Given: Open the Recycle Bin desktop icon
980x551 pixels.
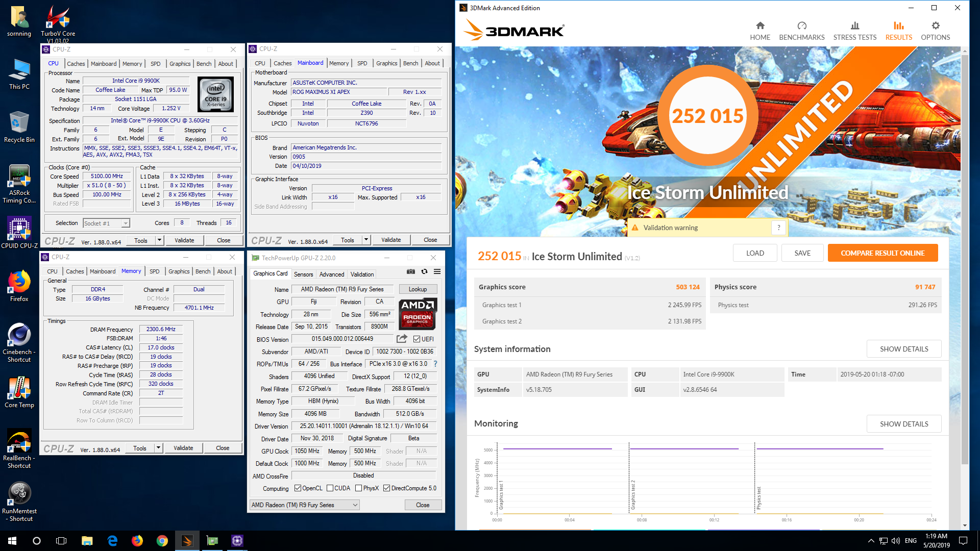Looking at the screenshot, I should tap(19, 128).
